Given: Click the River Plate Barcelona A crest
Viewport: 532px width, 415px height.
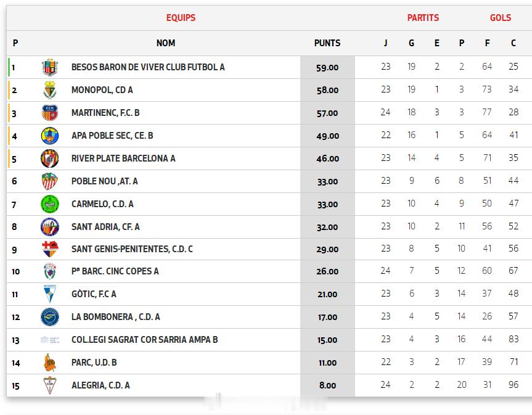Looking at the screenshot, I should click(49, 158).
